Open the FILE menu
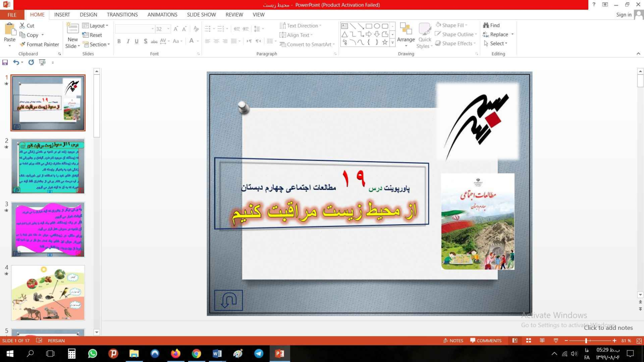The height and width of the screenshot is (362, 644). click(12, 15)
